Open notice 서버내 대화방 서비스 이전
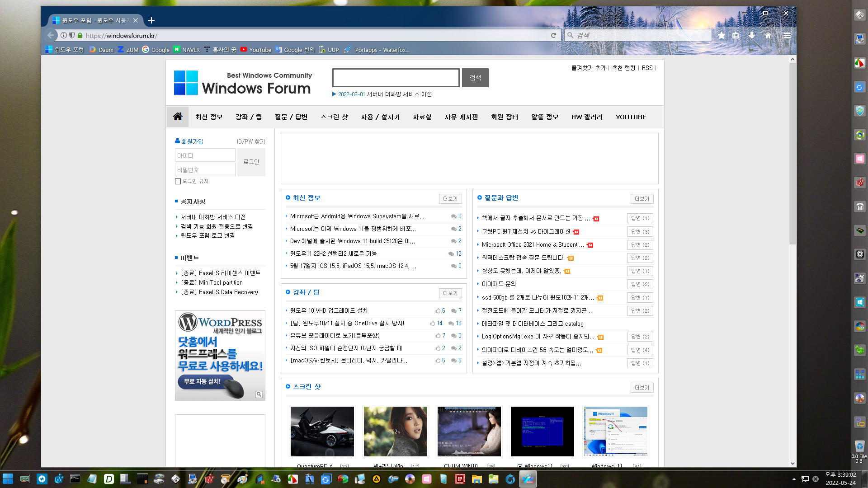The height and width of the screenshot is (488, 868). click(x=213, y=217)
